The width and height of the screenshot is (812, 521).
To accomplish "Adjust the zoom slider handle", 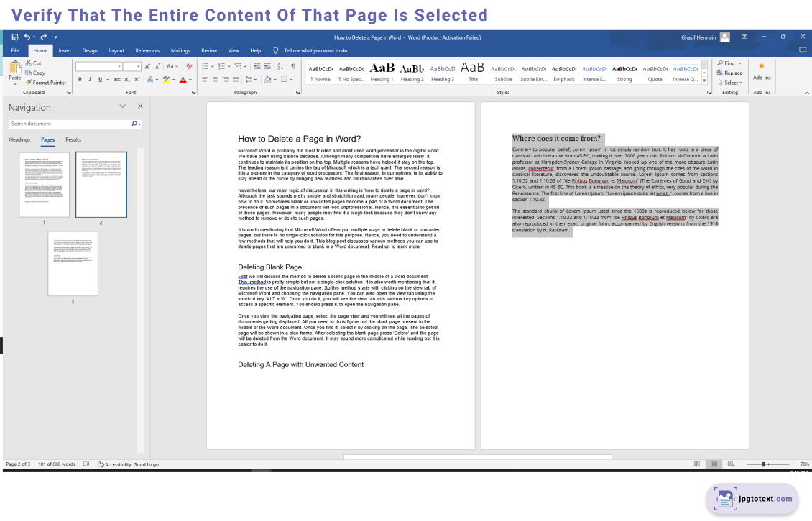I will [763, 464].
